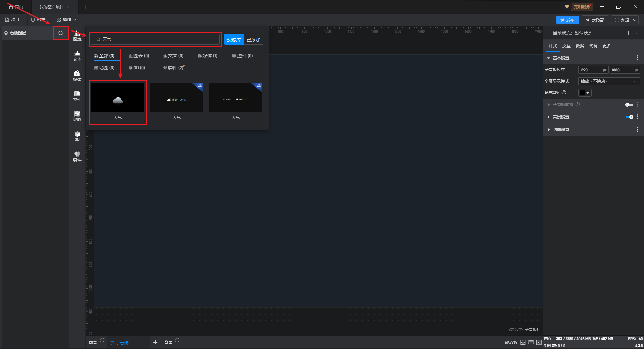Filter results by 媒体 (1)

point(208,56)
